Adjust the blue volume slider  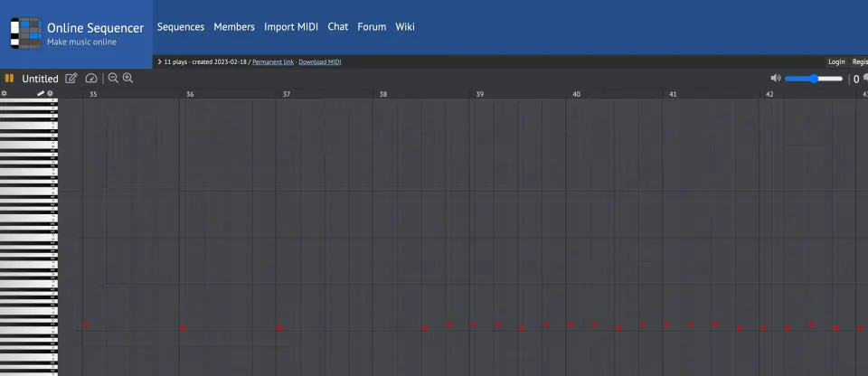click(814, 79)
